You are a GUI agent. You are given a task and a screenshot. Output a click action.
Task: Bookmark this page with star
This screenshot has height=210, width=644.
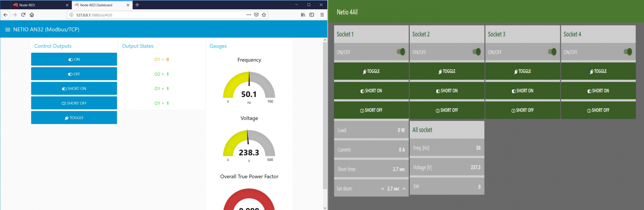pyautogui.click(x=264, y=15)
